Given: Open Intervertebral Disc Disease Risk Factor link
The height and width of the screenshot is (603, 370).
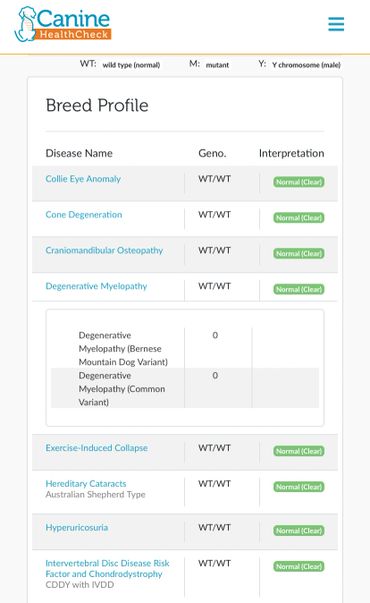Looking at the screenshot, I should 107,568.
